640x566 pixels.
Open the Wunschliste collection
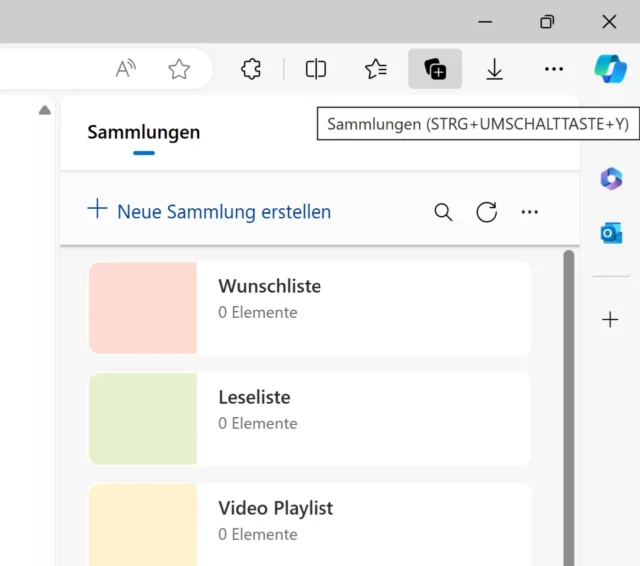309,308
